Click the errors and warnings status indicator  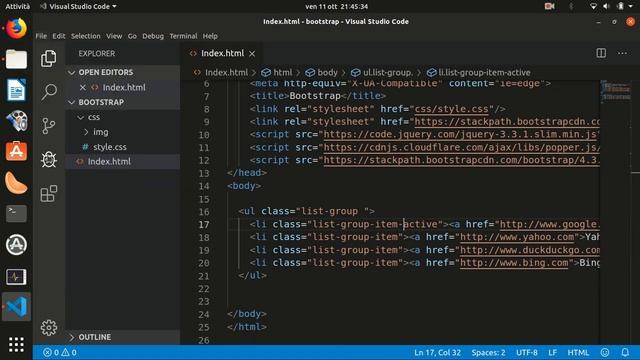60,352
